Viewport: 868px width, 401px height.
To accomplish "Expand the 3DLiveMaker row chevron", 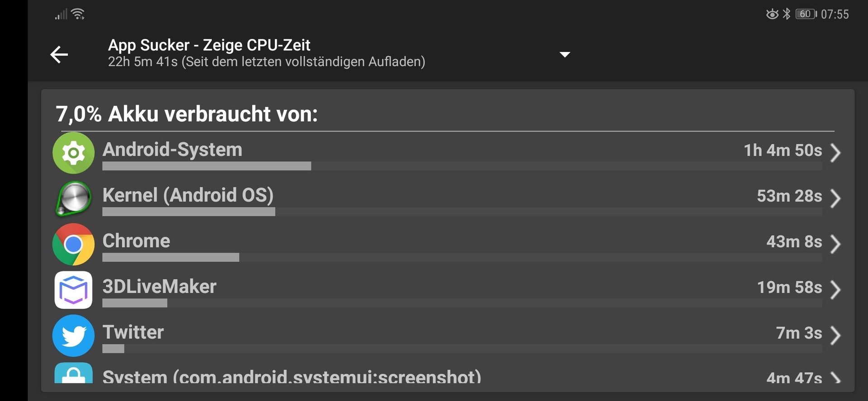I will coord(835,289).
